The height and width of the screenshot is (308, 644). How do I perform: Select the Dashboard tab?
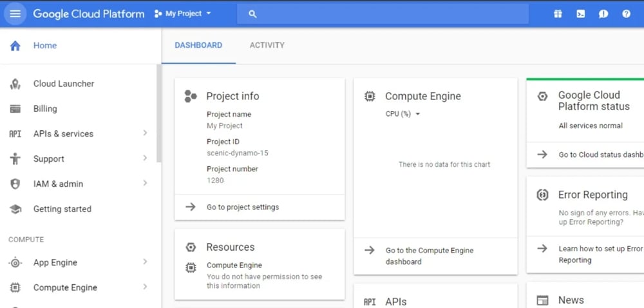click(x=198, y=45)
